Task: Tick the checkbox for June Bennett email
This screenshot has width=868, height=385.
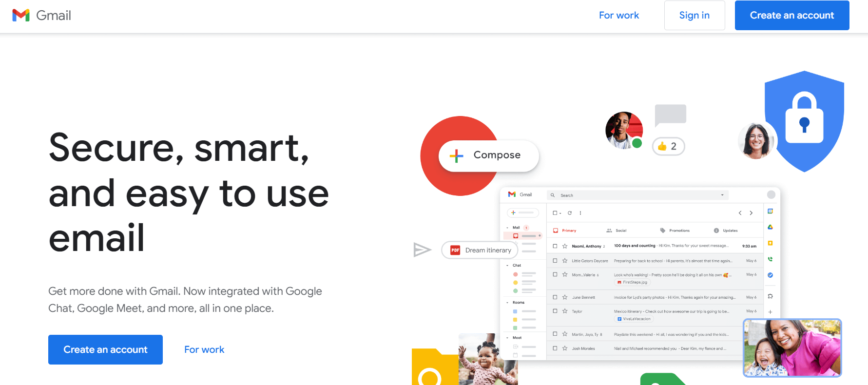Action: [555, 297]
